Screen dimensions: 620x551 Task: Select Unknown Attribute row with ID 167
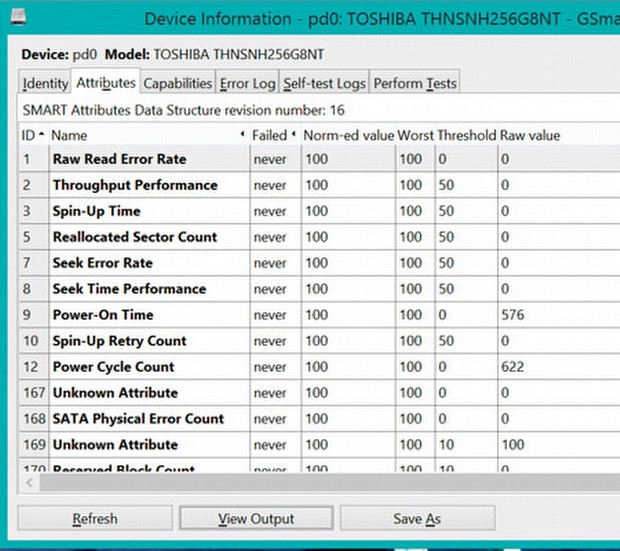[319, 393]
